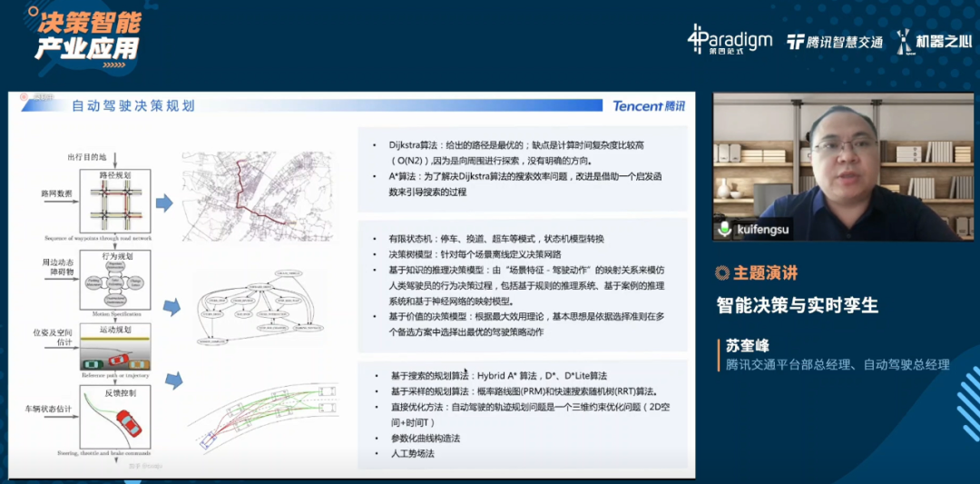Click the kuifengsu name label

[x=763, y=230]
